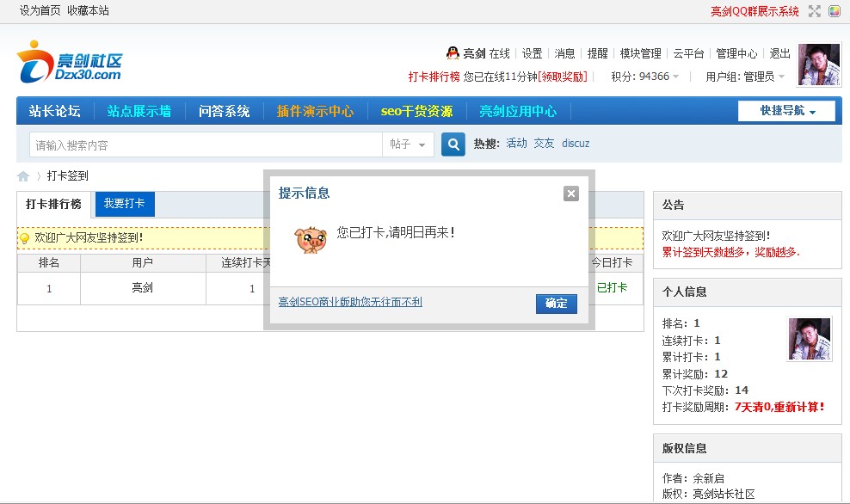Click the colorful style switcher icon

click(x=835, y=11)
